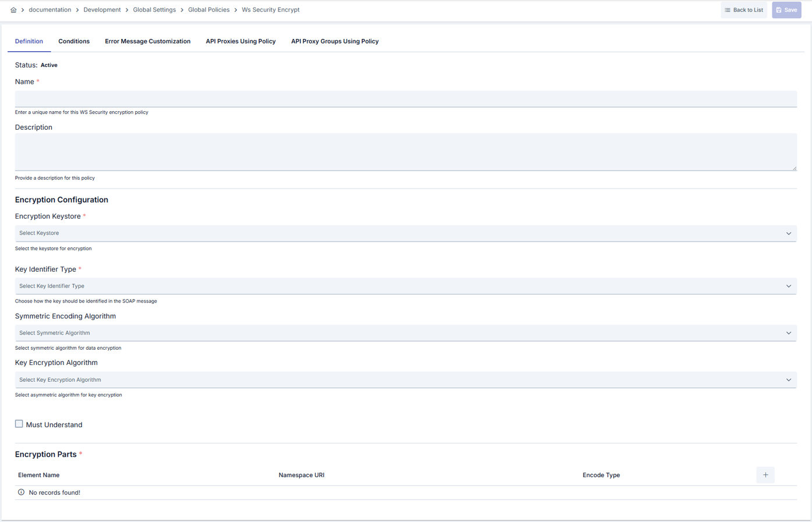Viewport: 812px width, 522px height.
Task: Navigate to Global Settings breadcrumb
Action: (x=154, y=10)
